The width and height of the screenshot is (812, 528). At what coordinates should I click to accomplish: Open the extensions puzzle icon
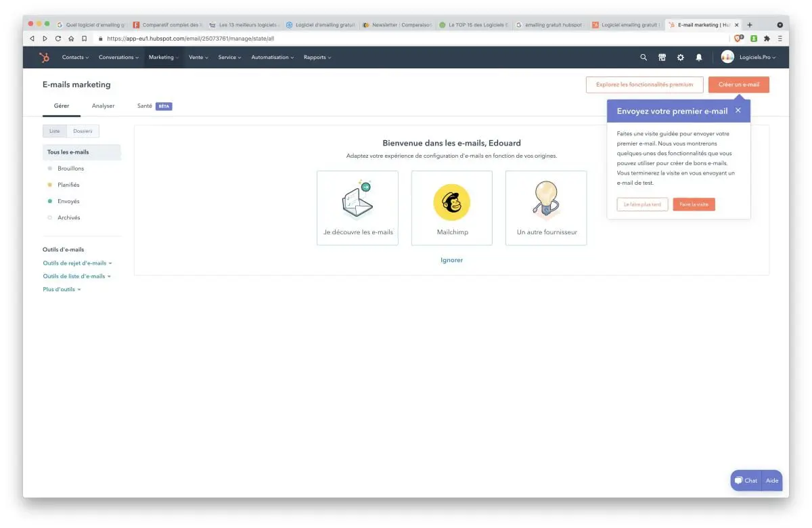[767, 39]
